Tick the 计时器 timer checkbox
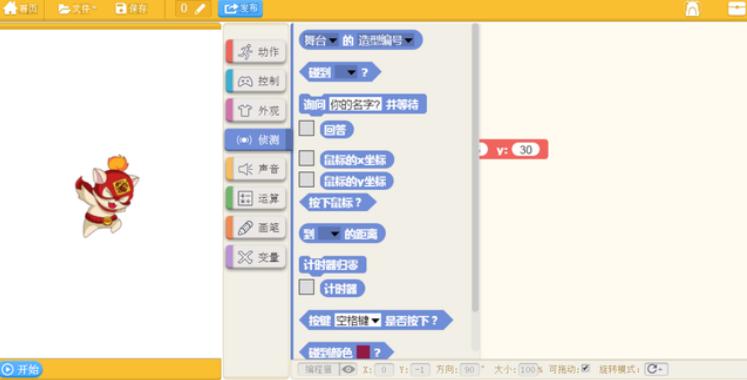This screenshot has width=747, height=380. [306, 287]
